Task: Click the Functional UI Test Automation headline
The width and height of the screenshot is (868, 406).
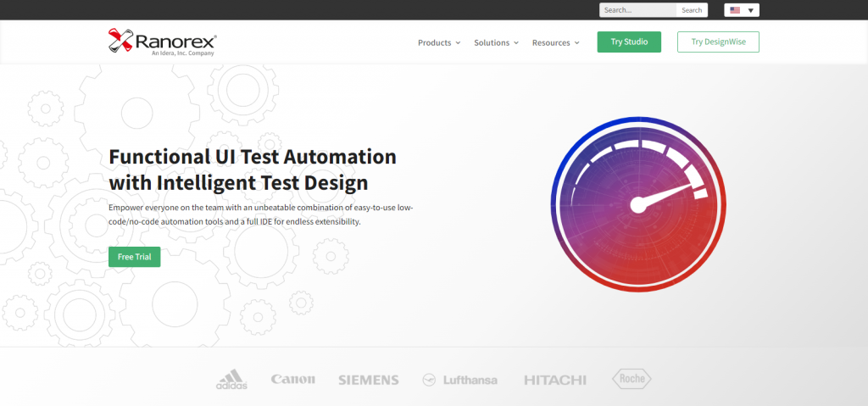Action: coord(253,170)
